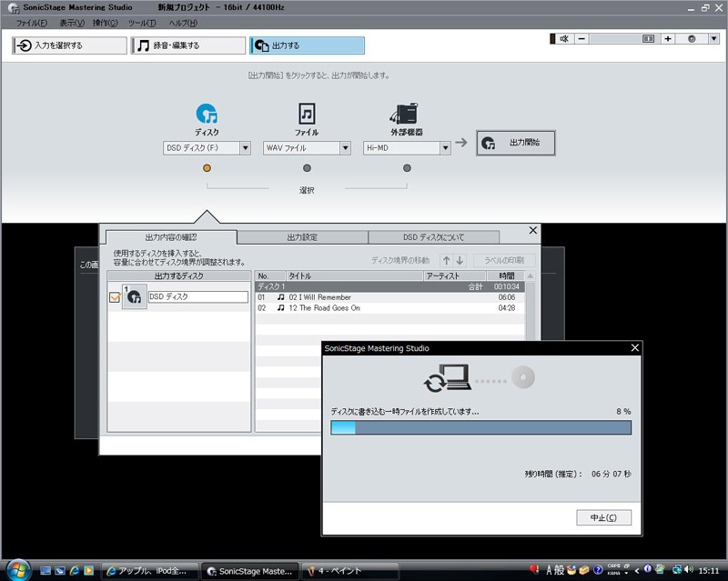
Task: Close the output settings panel
Action: coord(533,231)
